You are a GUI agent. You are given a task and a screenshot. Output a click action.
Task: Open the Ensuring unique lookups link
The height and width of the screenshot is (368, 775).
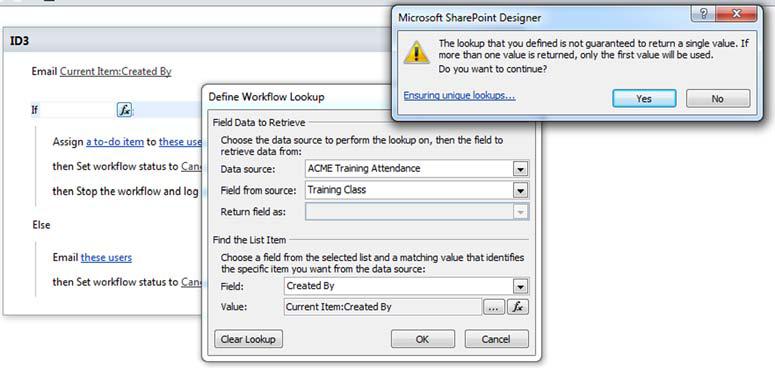coord(459,95)
